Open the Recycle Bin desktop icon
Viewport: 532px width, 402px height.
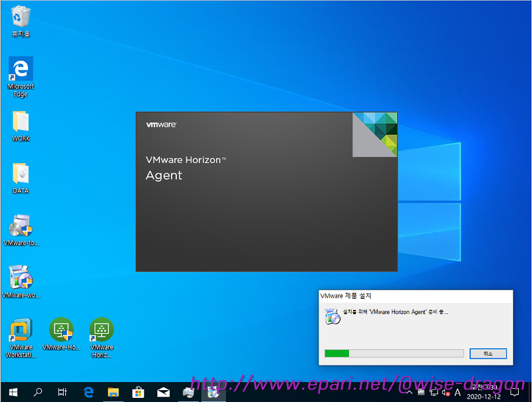pos(21,21)
